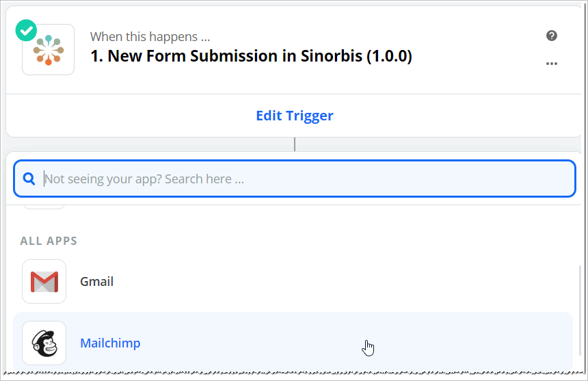This screenshot has width=588, height=381.
Task: Click the help question mark icon
Action: point(552,36)
